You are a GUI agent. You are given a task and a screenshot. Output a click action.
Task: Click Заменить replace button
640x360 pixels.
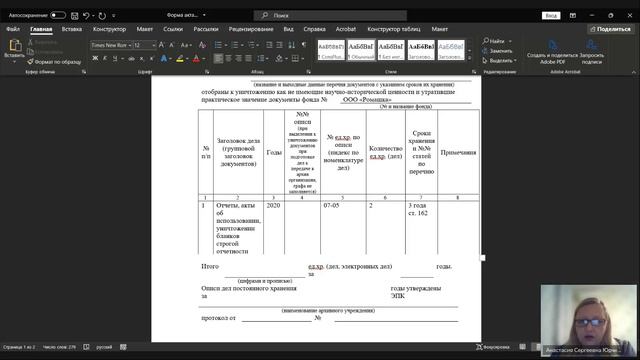[497, 51]
